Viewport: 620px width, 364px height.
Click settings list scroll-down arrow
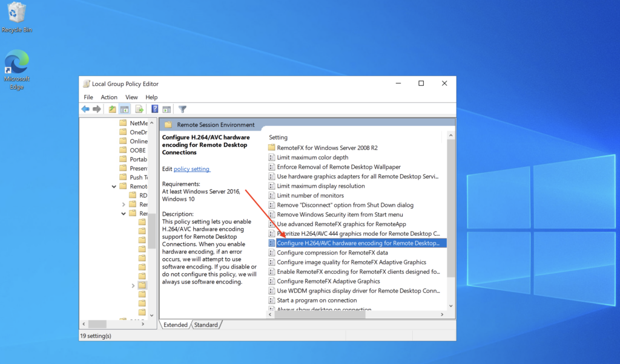click(x=450, y=306)
